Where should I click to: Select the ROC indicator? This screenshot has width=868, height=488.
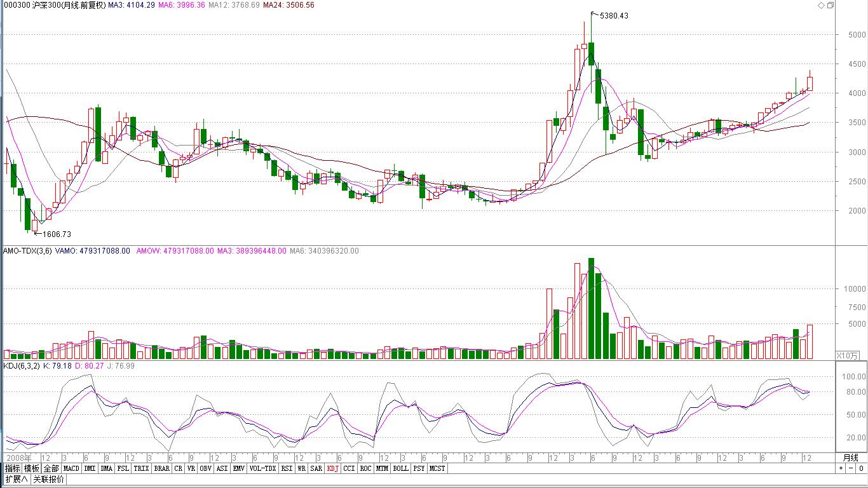coord(365,468)
